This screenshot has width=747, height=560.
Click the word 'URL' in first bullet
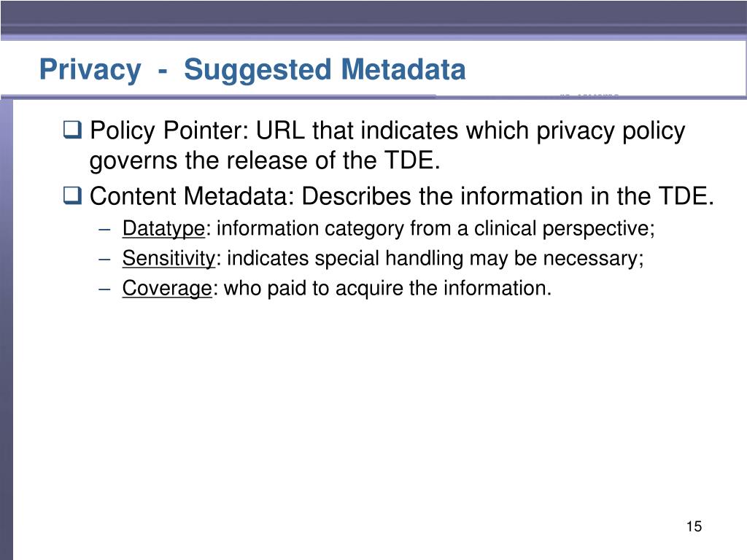pos(281,131)
